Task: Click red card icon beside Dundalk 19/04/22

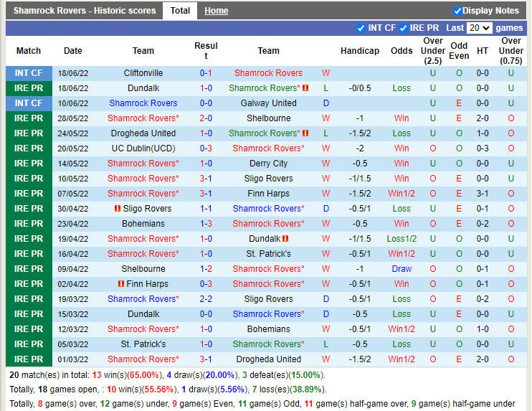Action: (x=285, y=239)
